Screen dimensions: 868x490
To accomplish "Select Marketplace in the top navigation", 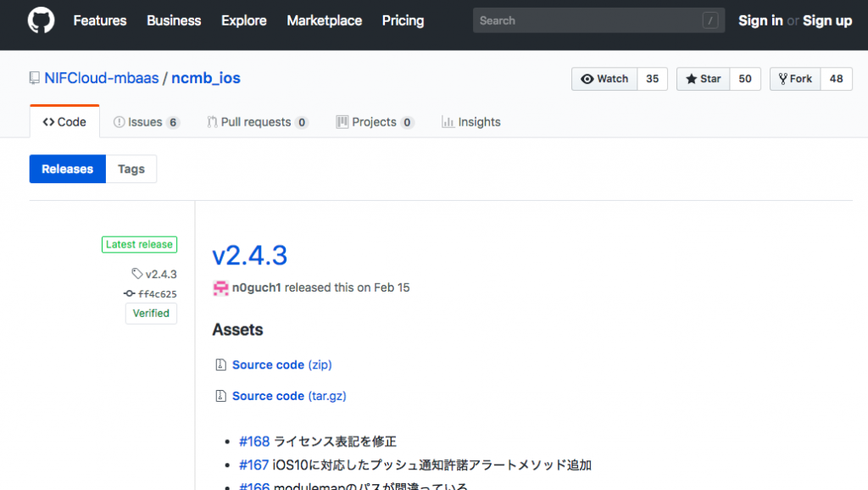I will click(324, 20).
